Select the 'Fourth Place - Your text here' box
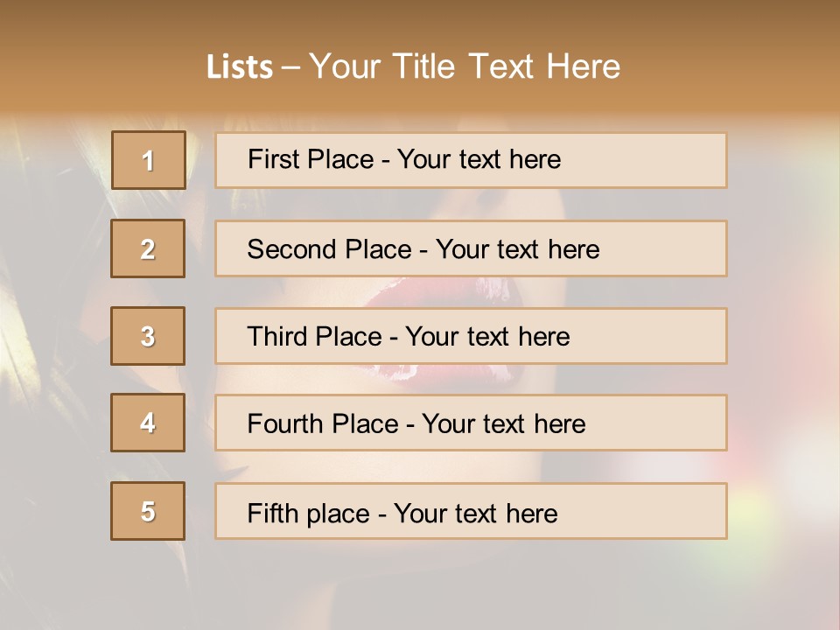840x630 pixels. click(471, 423)
